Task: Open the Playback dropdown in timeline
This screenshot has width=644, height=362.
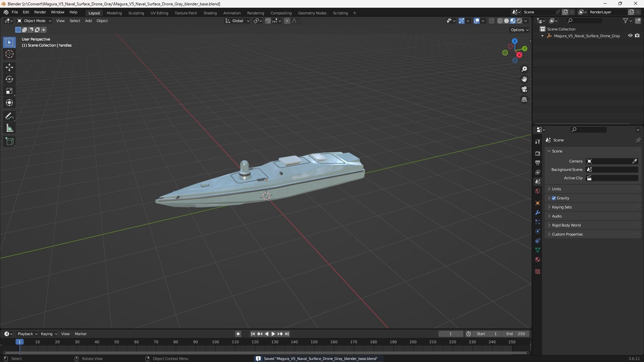Action: click(27, 334)
